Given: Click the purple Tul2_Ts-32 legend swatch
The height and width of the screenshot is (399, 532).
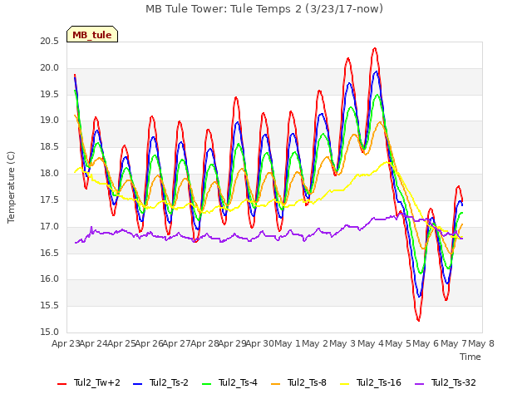Looking at the screenshot, I should coord(420,384).
